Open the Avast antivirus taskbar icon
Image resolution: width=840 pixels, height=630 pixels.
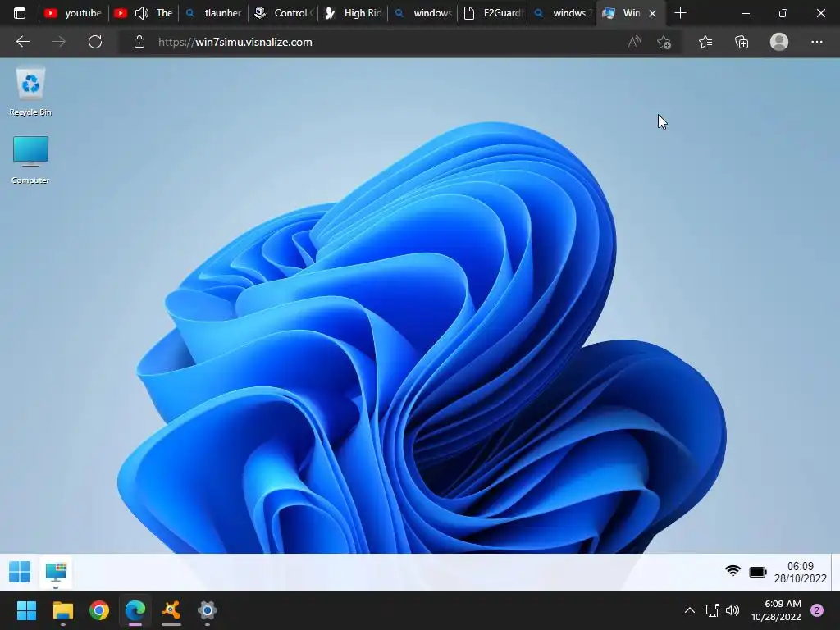(171, 610)
